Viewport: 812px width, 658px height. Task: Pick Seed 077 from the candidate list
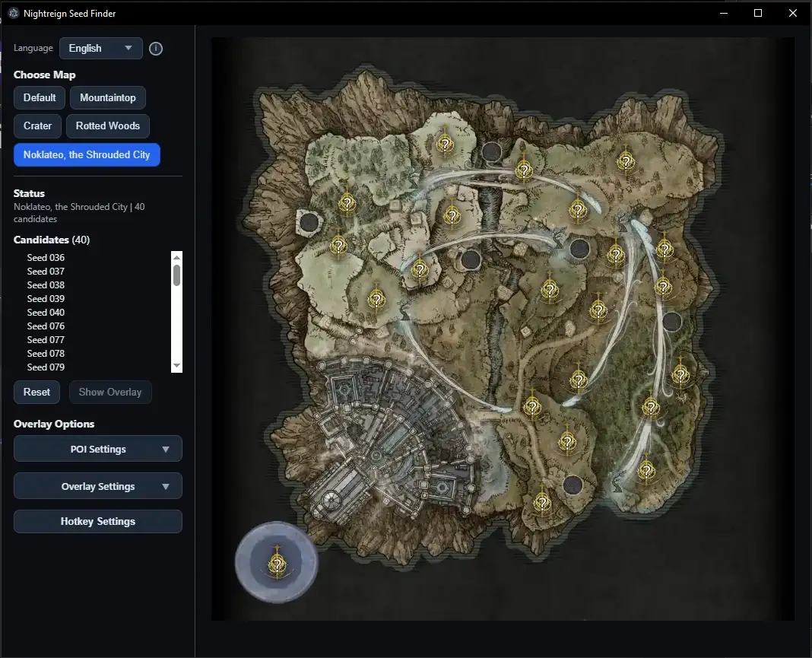click(x=46, y=340)
